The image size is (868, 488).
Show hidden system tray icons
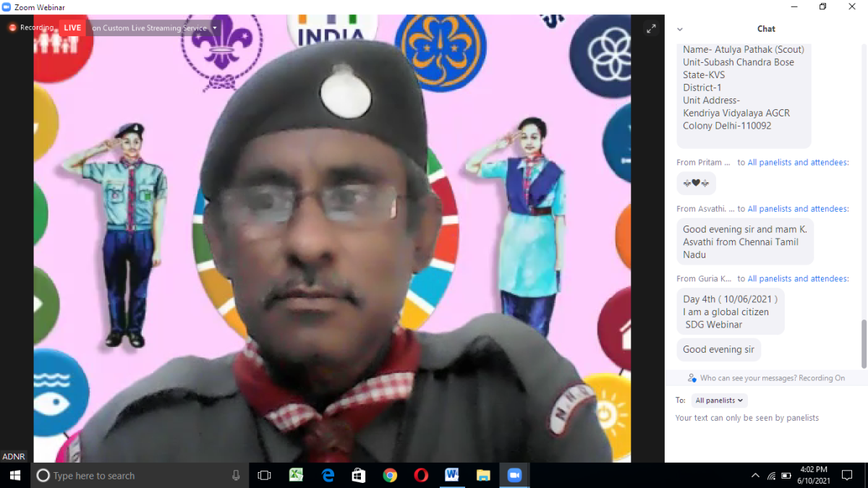(x=755, y=475)
